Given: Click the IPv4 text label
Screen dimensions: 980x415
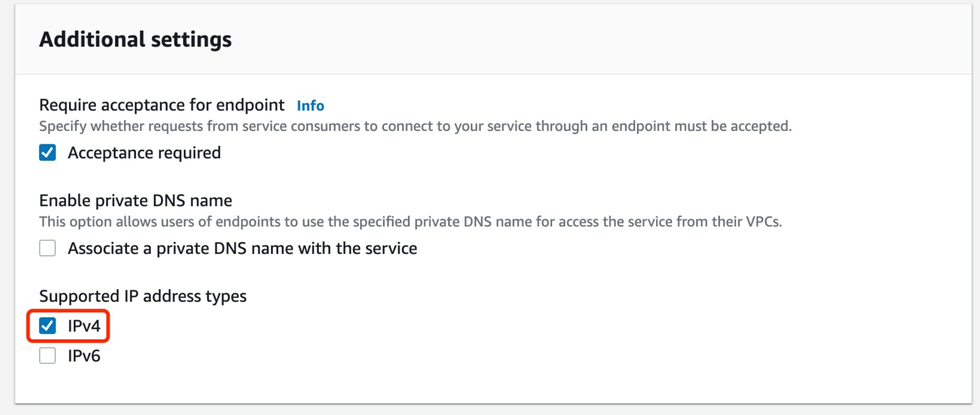Looking at the screenshot, I should point(84,325).
